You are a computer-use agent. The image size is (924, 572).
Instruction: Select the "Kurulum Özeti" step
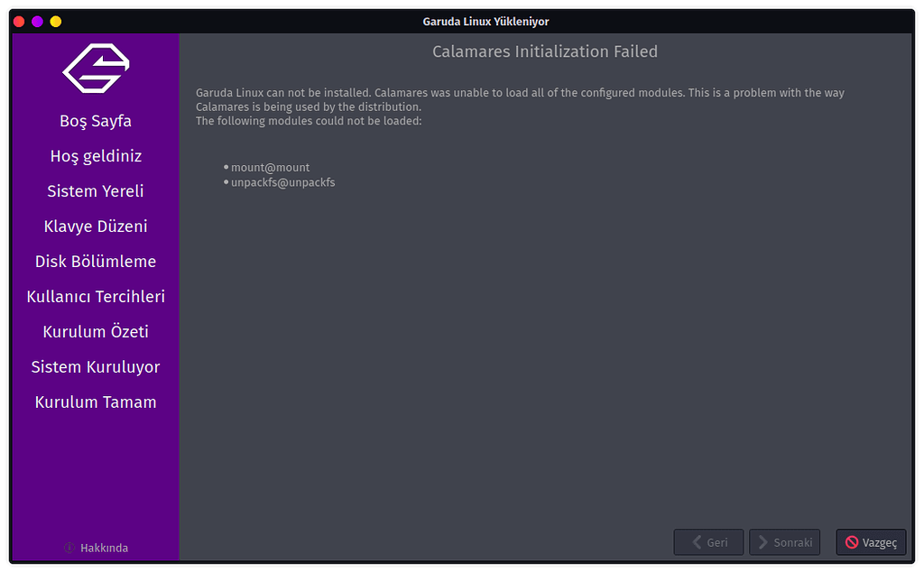(95, 331)
